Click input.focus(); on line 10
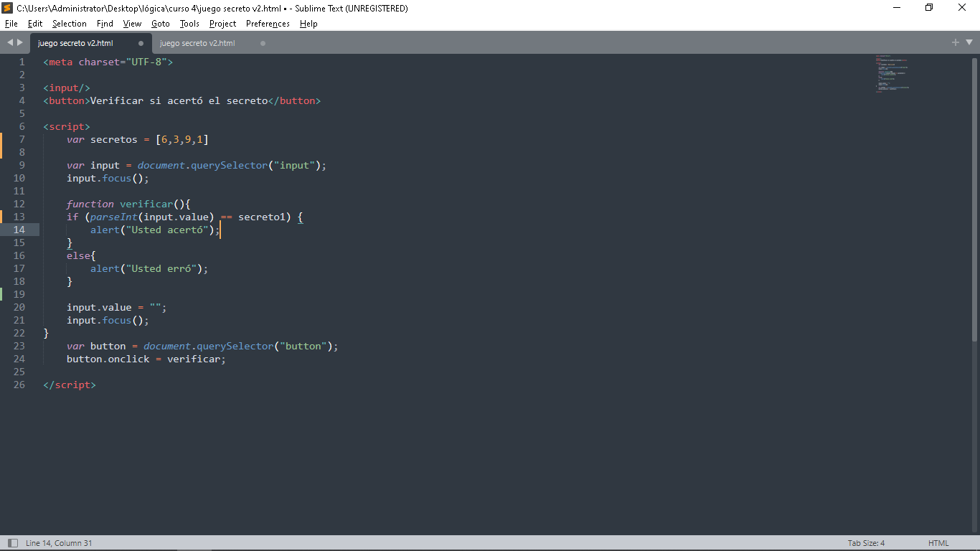 [x=108, y=178]
